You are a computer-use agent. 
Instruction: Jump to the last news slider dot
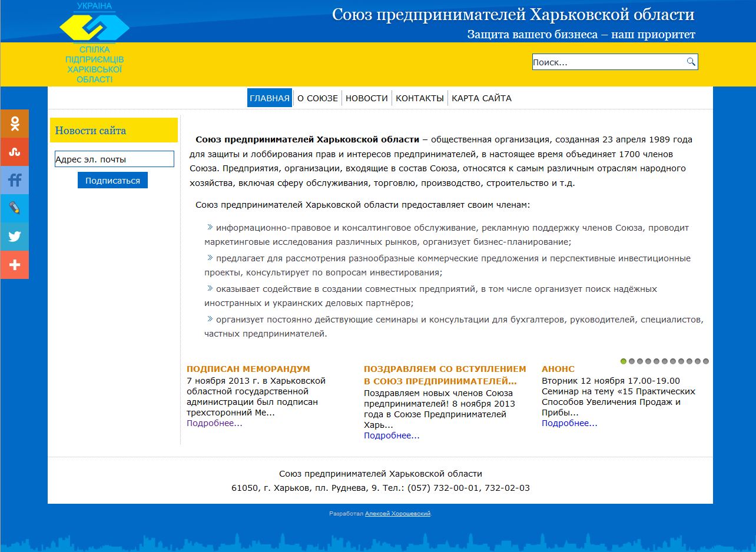point(706,361)
